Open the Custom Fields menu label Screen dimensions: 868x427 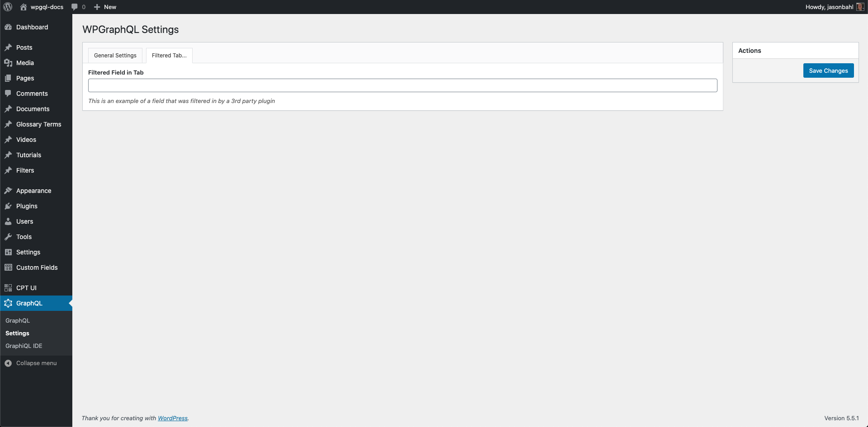tap(37, 267)
